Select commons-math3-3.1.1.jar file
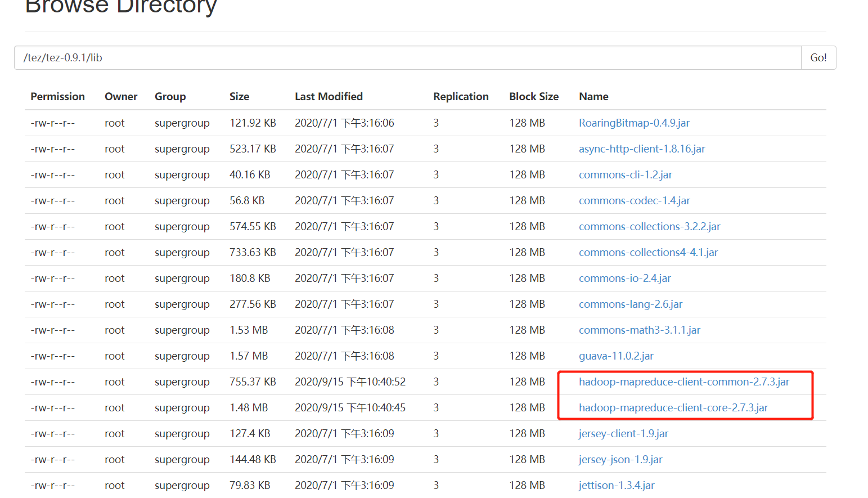 [640, 330]
